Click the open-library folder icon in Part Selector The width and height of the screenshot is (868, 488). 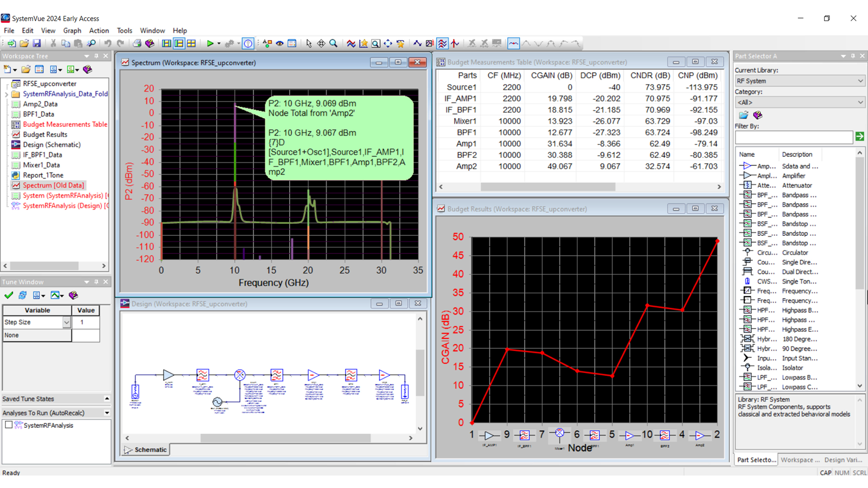pyautogui.click(x=743, y=115)
